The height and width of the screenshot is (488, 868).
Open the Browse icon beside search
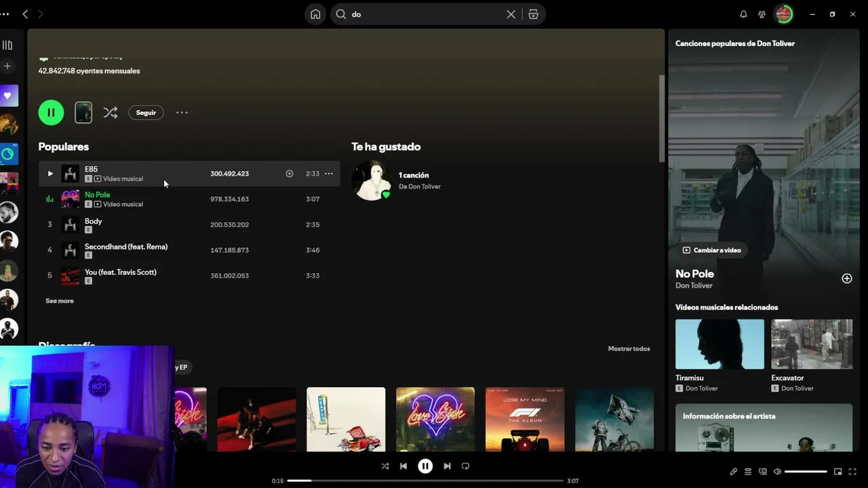tap(534, 14)
